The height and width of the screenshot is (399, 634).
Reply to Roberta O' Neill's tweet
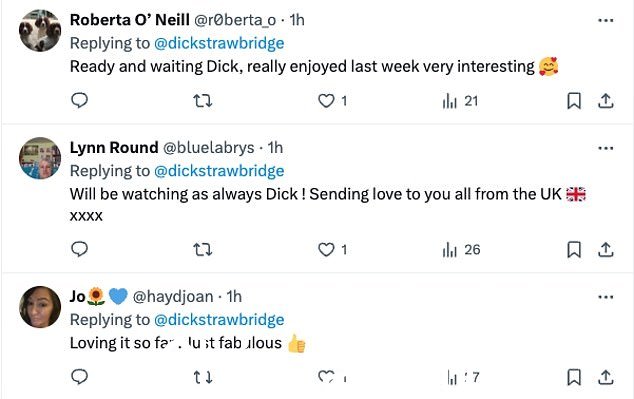pyautogui.click(x=79, y=100)
